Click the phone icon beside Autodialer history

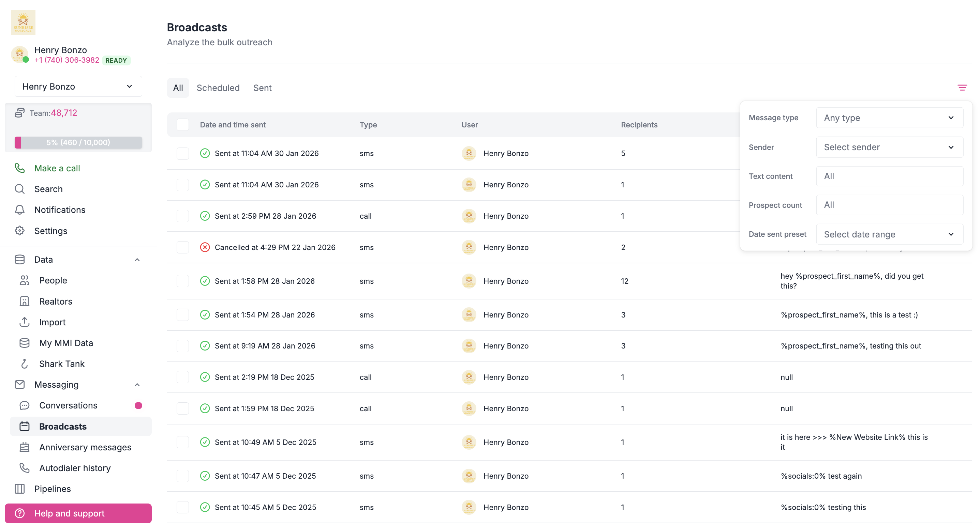[24, 468]
